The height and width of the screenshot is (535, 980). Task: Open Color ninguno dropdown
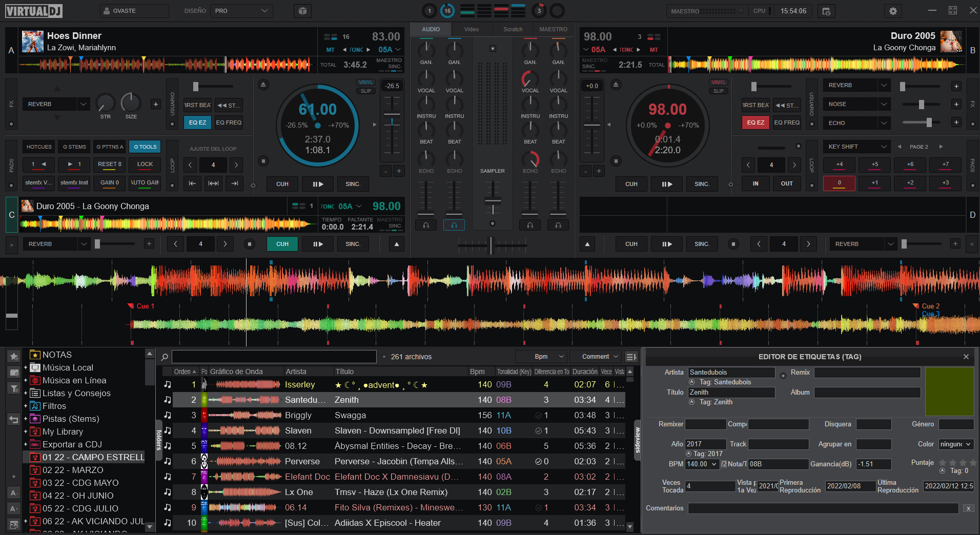956,444
